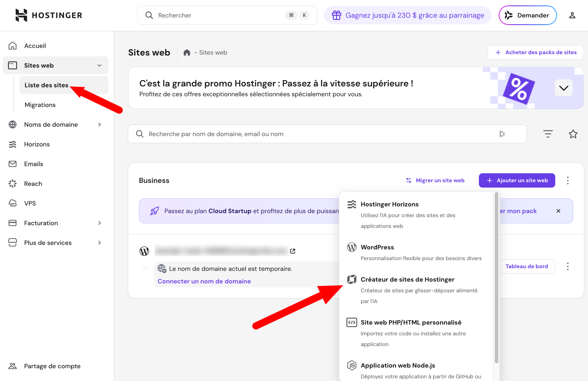
Task: Click the Accueil home icon in sidebar
Action: pos(12,46)
